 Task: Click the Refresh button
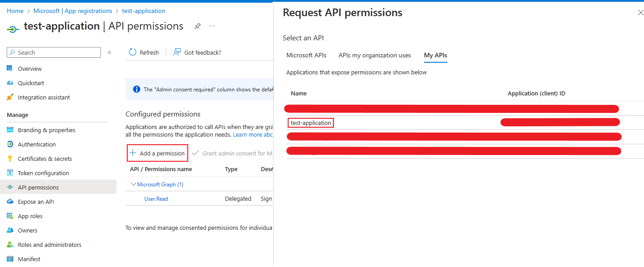[x=144, y=52]
